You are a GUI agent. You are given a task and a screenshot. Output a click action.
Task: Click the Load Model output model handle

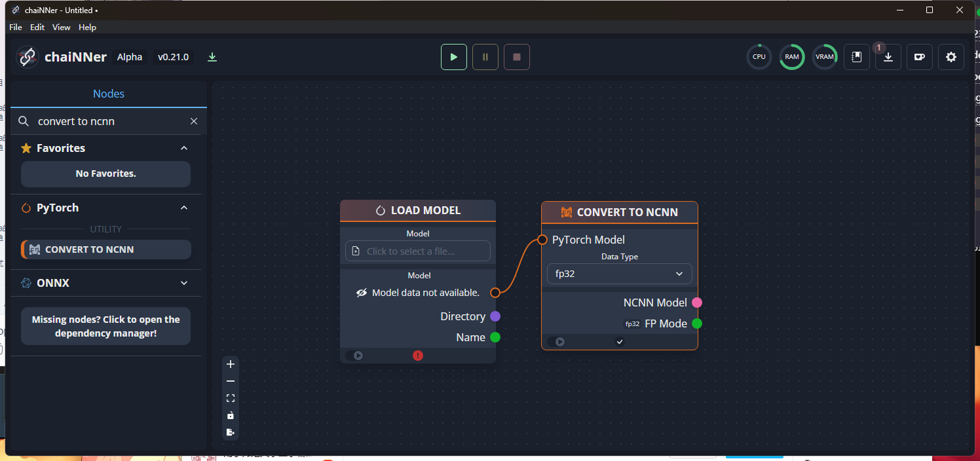pos(495,293)
